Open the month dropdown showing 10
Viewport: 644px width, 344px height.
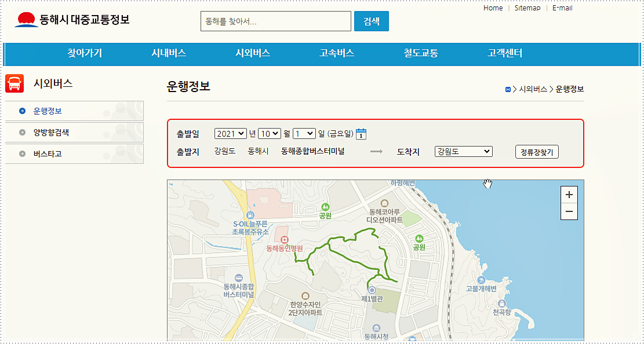coord(270,133)
